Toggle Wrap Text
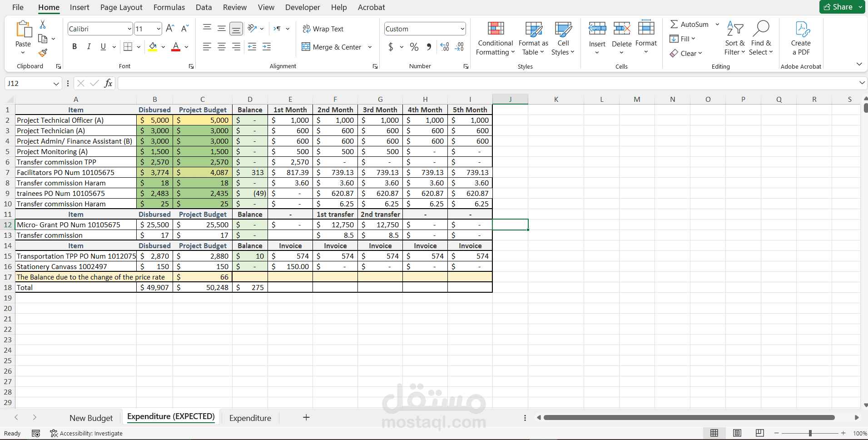 [323, 29]
